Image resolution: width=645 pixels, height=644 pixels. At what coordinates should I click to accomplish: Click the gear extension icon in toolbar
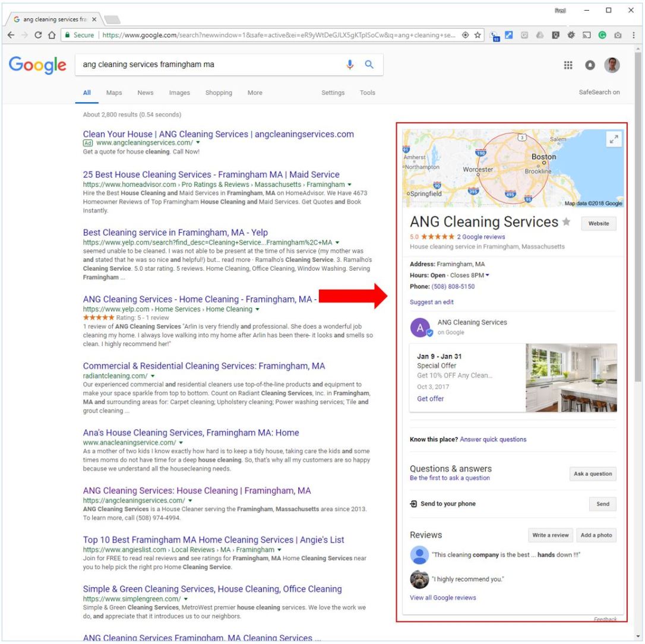[x=571, y=36]
